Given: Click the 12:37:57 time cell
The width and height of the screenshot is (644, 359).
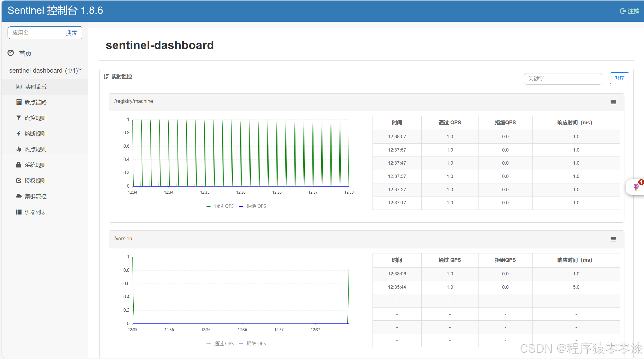Looking at the screenshot, I should pyautogui.click(x=397, y=150).
